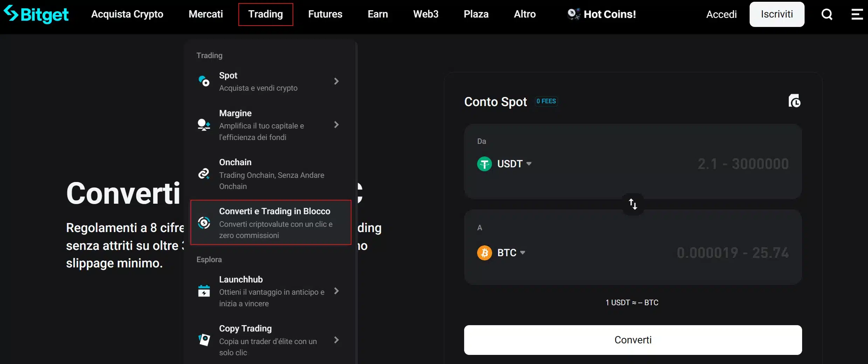Click the orange Bitcoin coin icon

(x=484, y=253)
